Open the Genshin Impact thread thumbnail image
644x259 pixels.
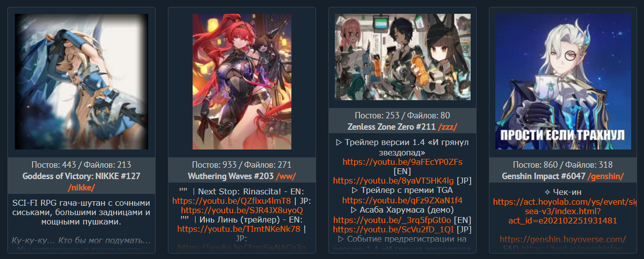tap(563, 81)
